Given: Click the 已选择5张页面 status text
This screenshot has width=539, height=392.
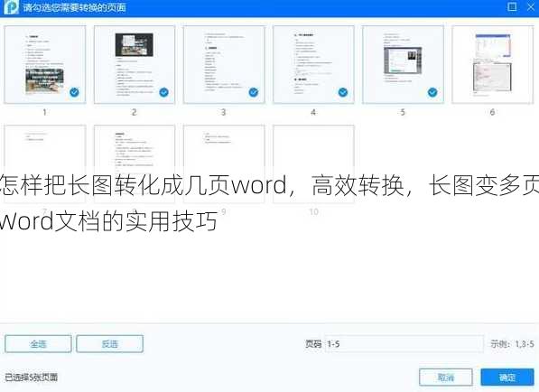Looking at the screenshot, I should 32,378.
